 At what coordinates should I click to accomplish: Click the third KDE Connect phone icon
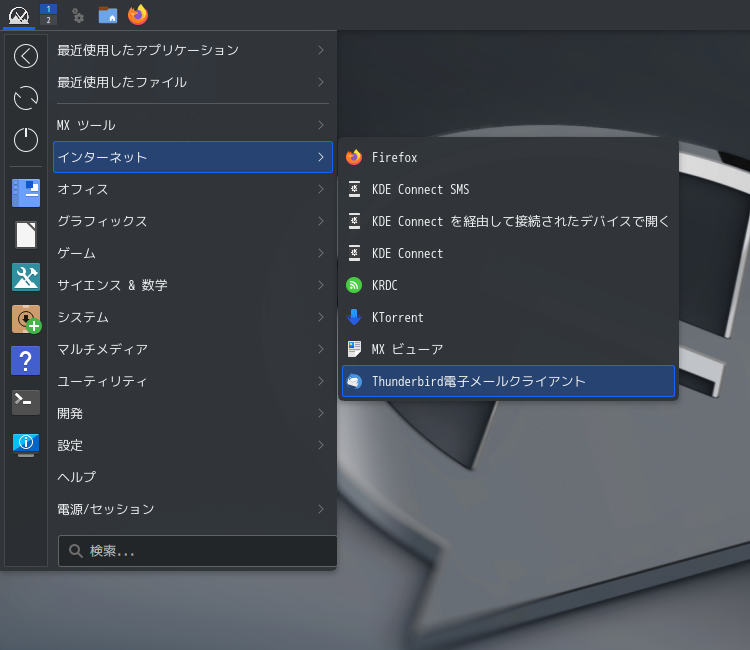[354, 253]
